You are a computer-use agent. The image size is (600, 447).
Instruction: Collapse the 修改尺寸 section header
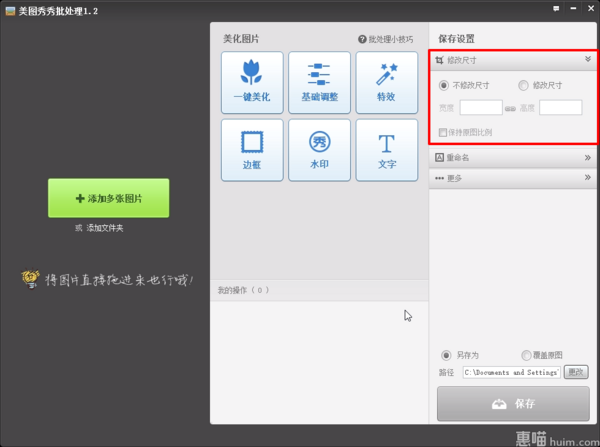(x=513, y=60)
